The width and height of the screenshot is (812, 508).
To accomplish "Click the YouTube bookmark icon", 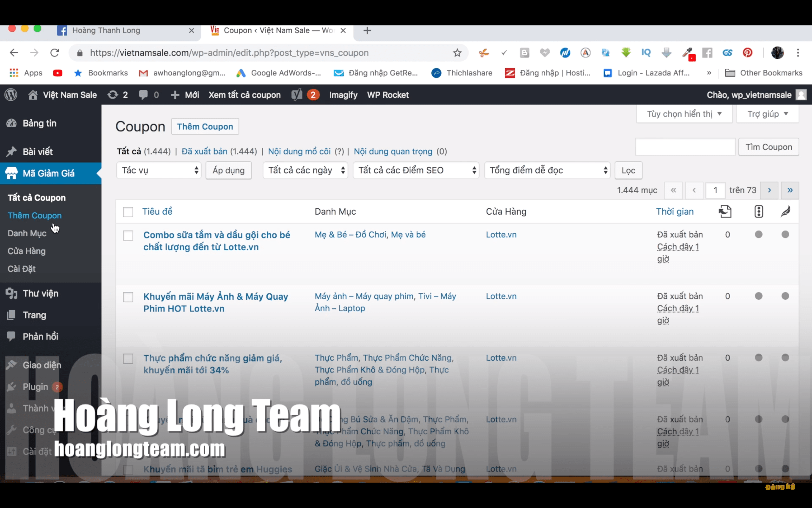I will click(x=57, y=73).
